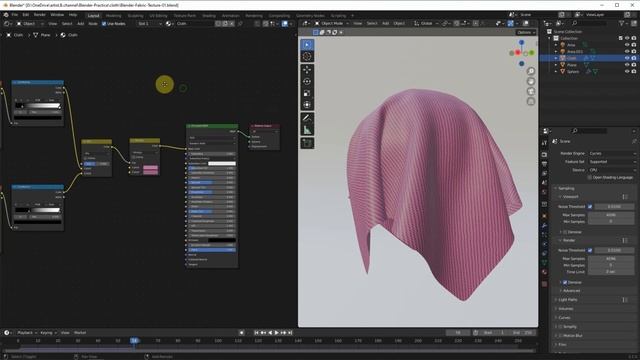Hide the Sphere object in outliner
This screenshot has width=640, height=360.
point(627,71)
